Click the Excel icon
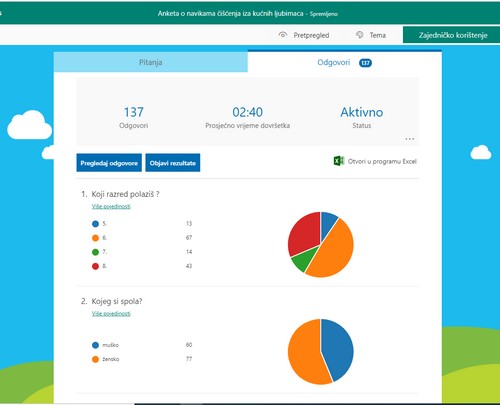Screen dimensions: 500x405 coord(339,161)
